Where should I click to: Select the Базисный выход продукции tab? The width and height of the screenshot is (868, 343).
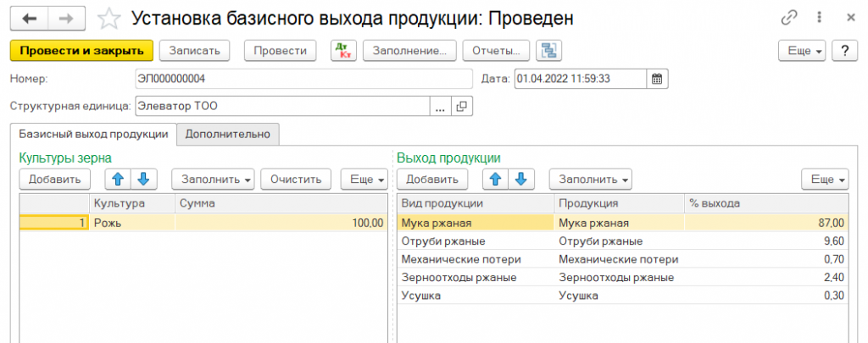[92, 134]
